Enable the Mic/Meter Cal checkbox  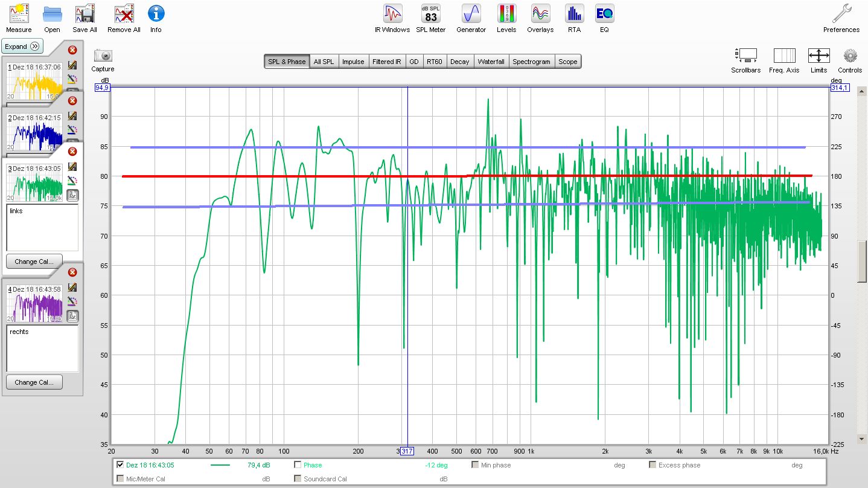tap(120, 479)
